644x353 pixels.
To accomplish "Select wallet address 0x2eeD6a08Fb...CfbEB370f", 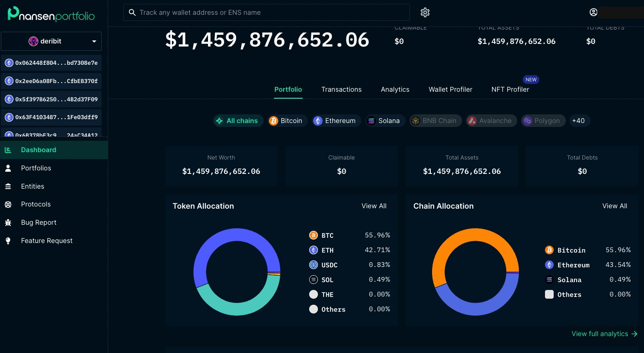I will [x=51, y=81].
